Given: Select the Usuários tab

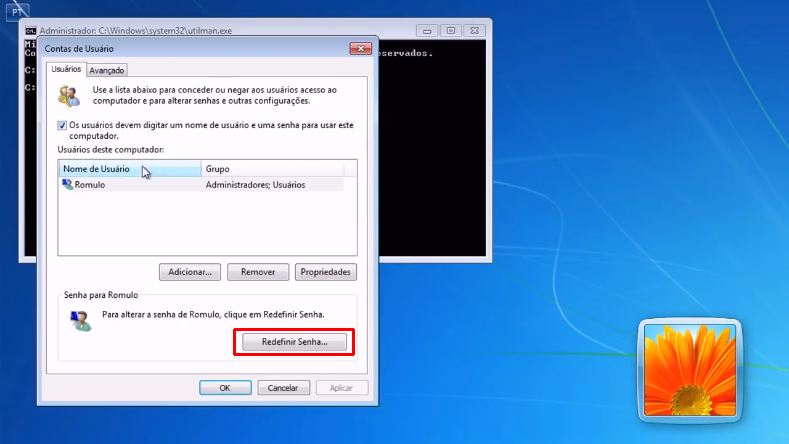Looking at the screenshot, I should point(66,69).
